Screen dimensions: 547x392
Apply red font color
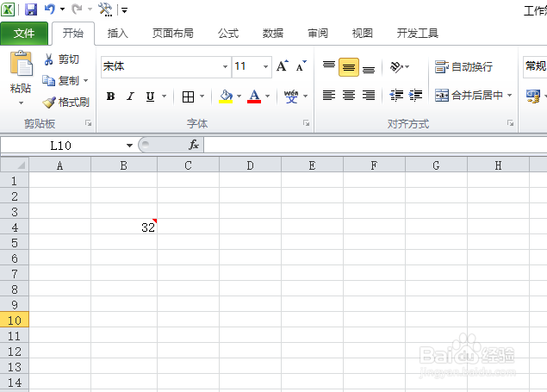(254, 96)
